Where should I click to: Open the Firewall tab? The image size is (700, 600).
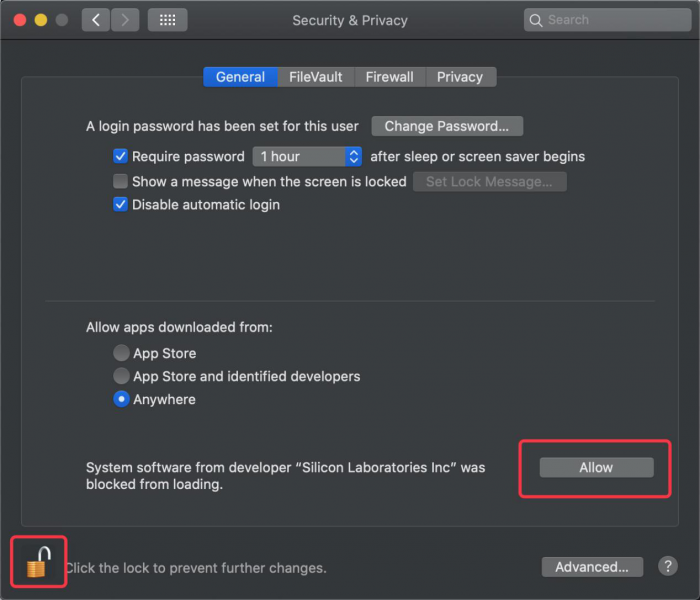[x=390, y=77]
